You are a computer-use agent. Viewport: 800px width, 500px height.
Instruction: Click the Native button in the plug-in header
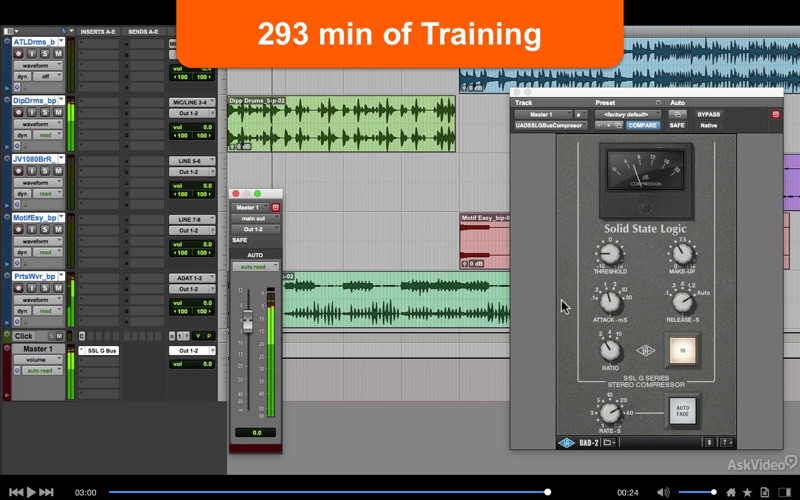pyautogui.click(x=709, y=126)
